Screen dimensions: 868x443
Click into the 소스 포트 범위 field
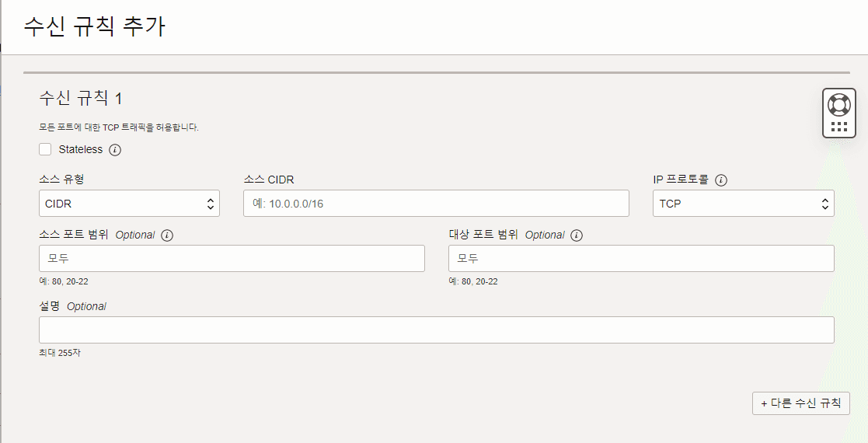(x=232, y=259)
